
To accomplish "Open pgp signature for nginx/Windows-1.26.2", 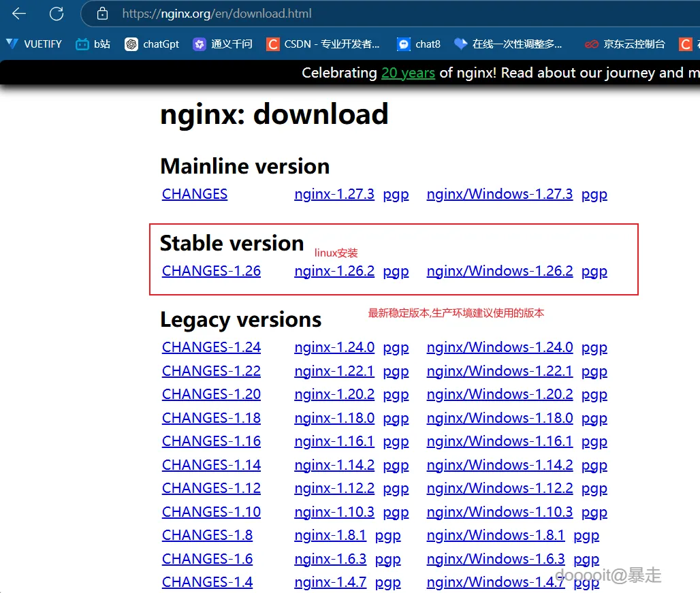I will coord(594,271).
